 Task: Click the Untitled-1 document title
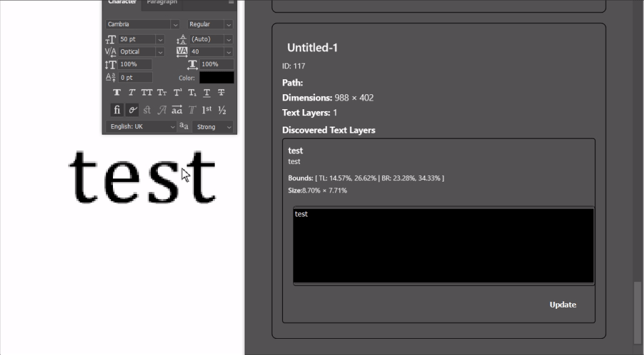point(312,47)
